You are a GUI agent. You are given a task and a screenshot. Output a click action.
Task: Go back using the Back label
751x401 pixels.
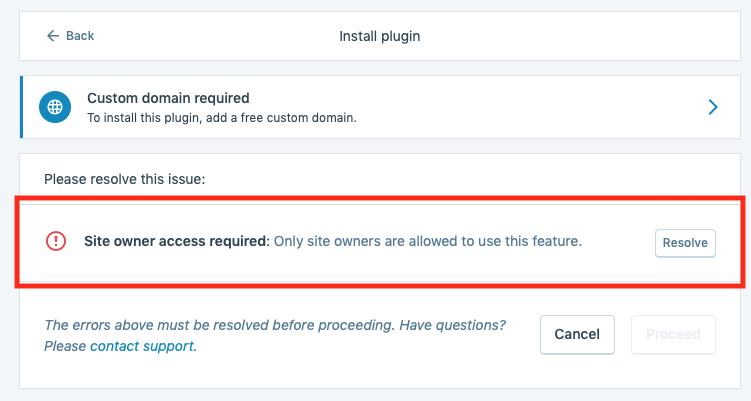80,36
